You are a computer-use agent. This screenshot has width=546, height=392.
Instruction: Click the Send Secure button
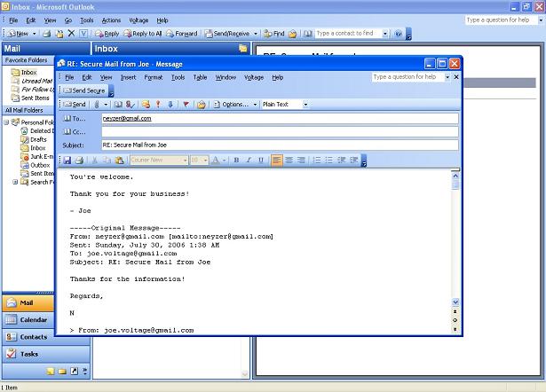tap(84, 90)
